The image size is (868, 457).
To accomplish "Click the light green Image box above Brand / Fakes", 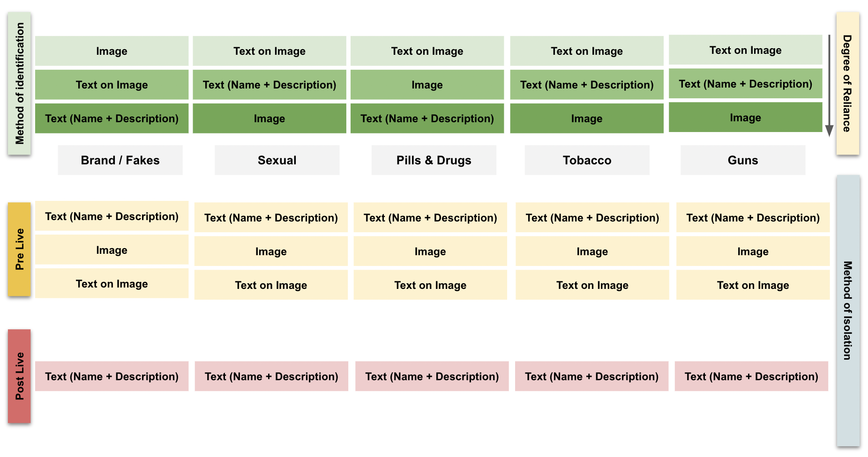I will (112, 51).
